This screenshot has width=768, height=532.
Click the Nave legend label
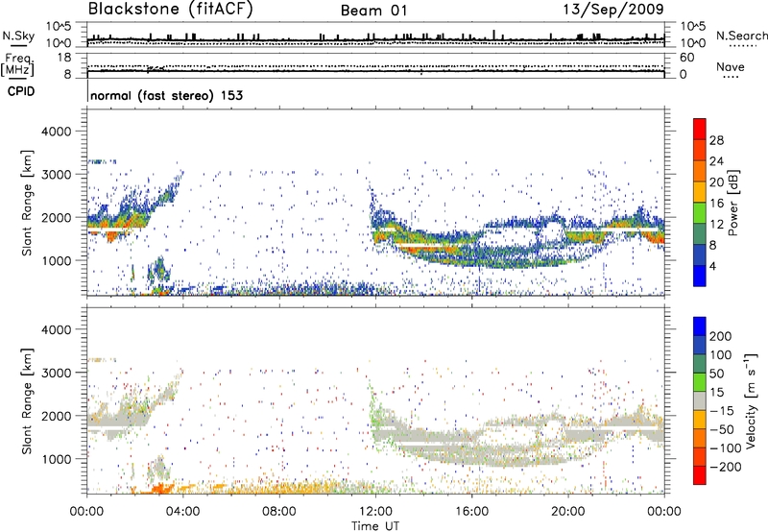pos(731,66)
